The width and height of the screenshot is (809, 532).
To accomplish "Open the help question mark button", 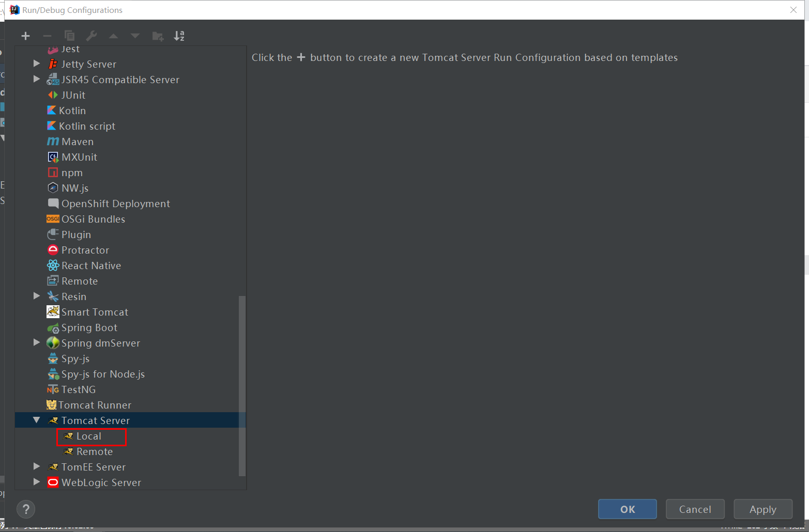I will [x=26, y=509].
